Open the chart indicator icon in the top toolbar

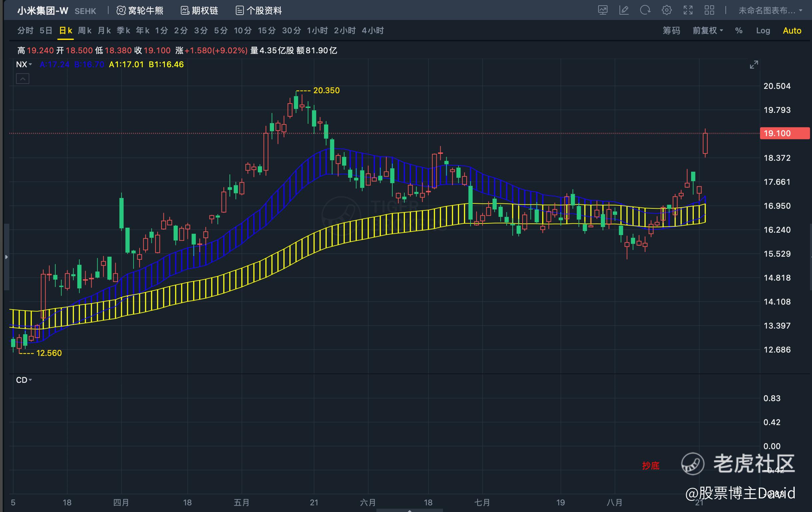tap(603, 10)
